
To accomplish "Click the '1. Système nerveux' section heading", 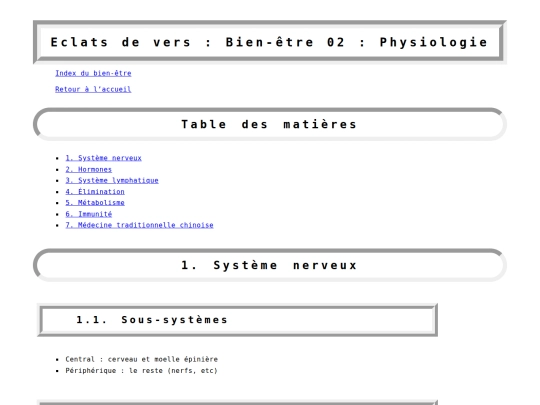I will pyautogui.click(x=269, y=265).
